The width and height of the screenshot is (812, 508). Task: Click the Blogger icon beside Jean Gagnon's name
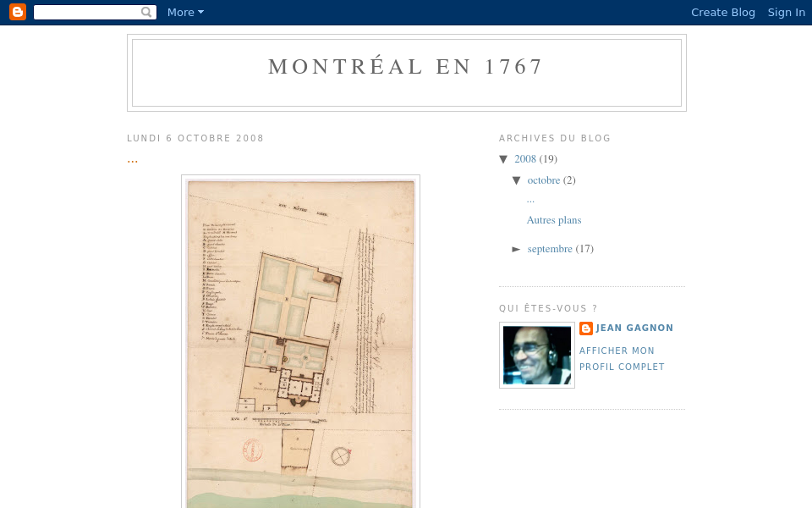586,329
